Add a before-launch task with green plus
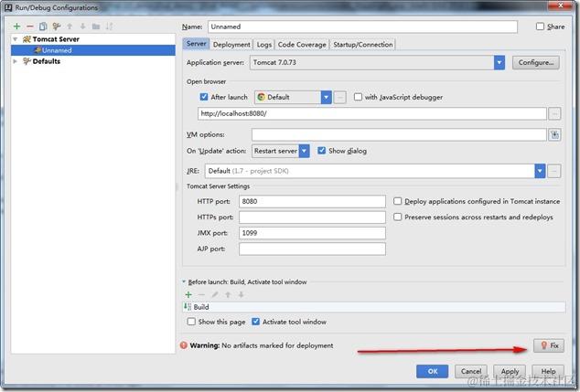The width and height of the screenshot is (580, 392). [188, 294]
